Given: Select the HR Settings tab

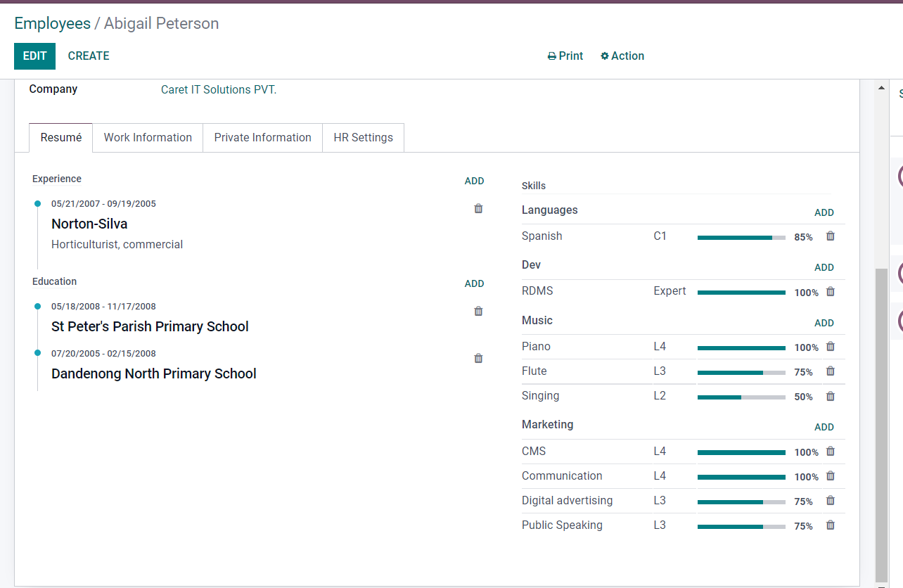Looking at the screenshot, I should pos(363,138).
